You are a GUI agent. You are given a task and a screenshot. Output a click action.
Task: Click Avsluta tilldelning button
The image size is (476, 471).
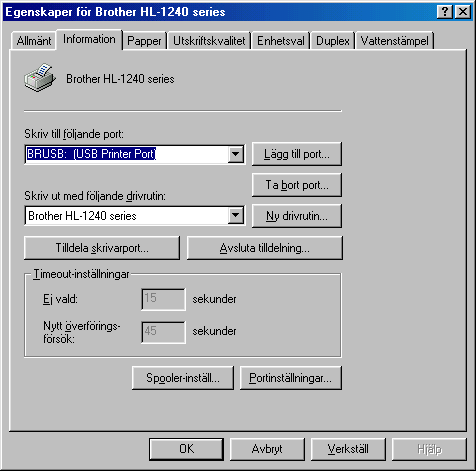pyautogui.click(x=265, y=248)
